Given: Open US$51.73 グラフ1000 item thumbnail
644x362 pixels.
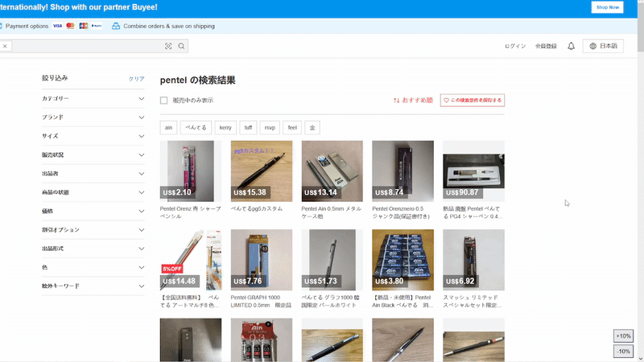Looking at the screenshot, I should [x=332, y=260].
